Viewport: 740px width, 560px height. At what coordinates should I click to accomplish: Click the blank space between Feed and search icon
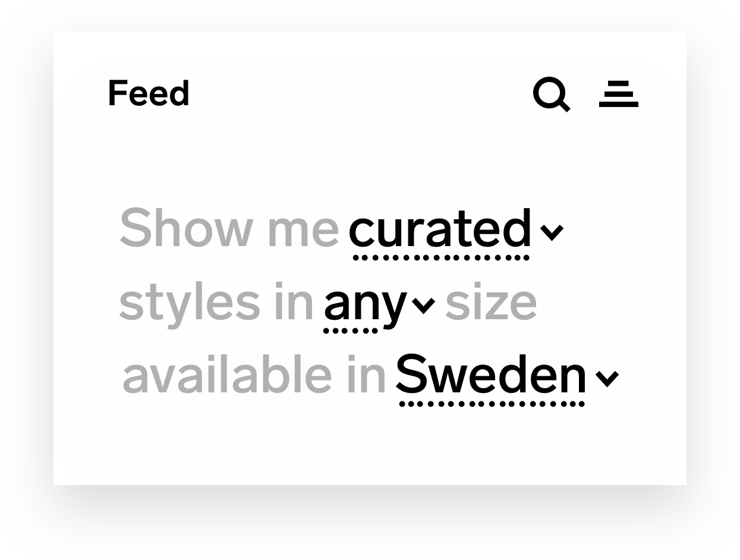click(x=357, y=94)
